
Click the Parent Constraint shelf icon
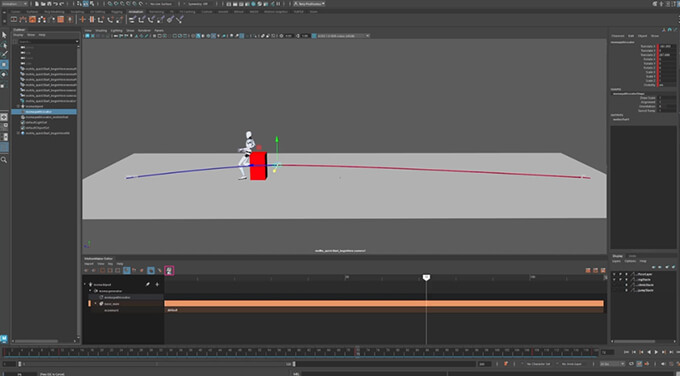coord(133,20)
